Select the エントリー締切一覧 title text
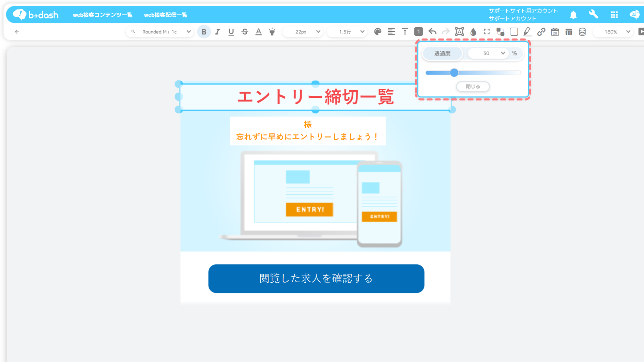Image resolution: width=644 pixels, height=362 pixels. coord(316,97)
